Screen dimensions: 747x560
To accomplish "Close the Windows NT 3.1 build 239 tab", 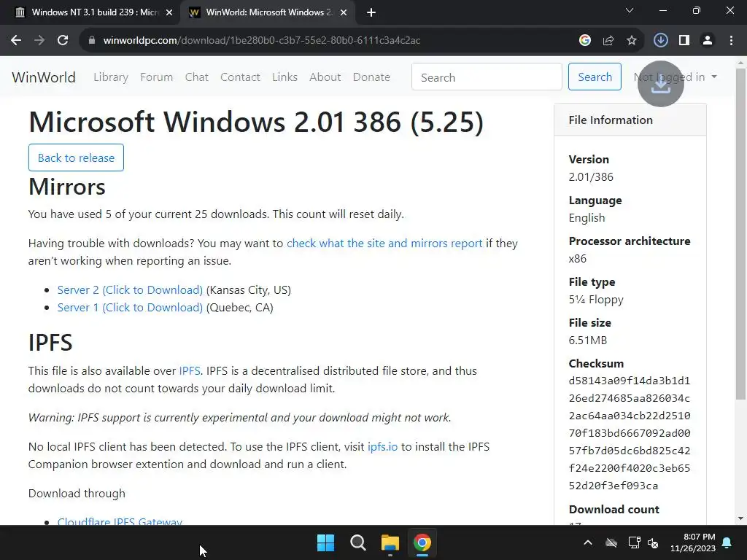I will [169, 13].
